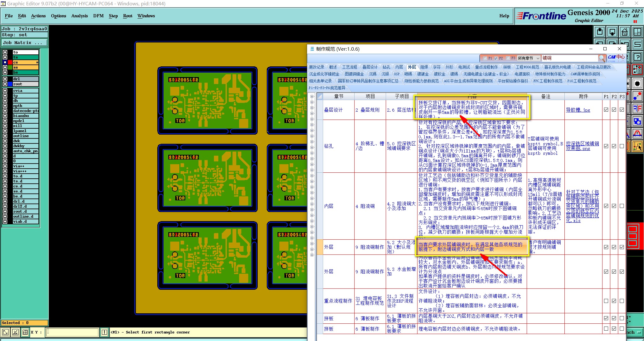Open the DFM menu
The height and width of the screenshot is (341, 644).
click(98, 16)
